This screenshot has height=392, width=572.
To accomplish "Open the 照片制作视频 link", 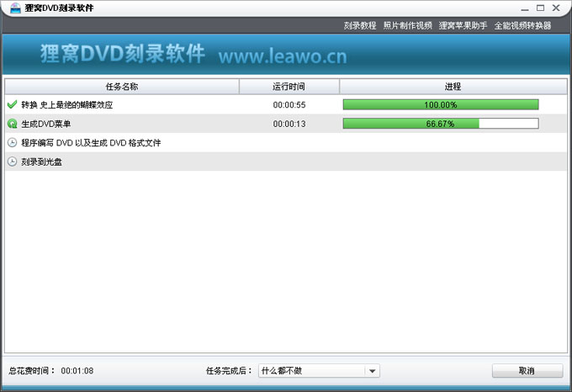I will (407, 25).
